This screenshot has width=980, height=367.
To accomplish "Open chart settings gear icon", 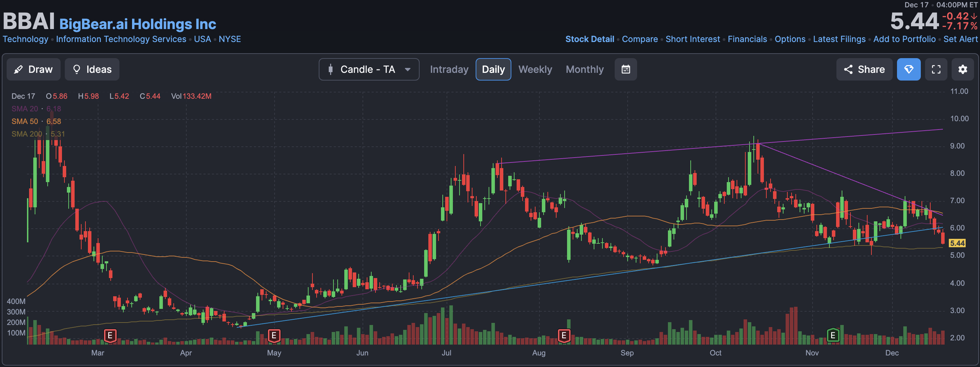I will click(963, 69).
